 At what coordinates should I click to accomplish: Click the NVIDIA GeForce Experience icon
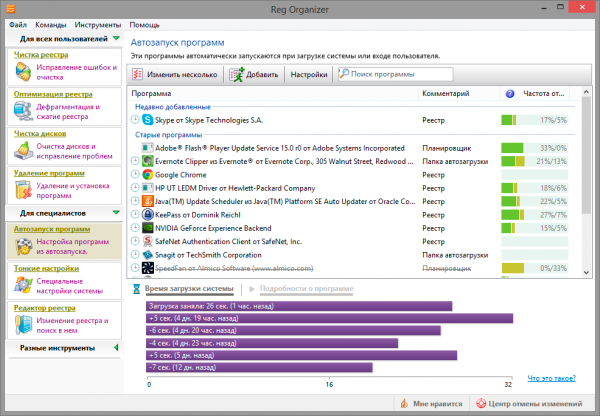pyautogui.click(x=148, y=228)
